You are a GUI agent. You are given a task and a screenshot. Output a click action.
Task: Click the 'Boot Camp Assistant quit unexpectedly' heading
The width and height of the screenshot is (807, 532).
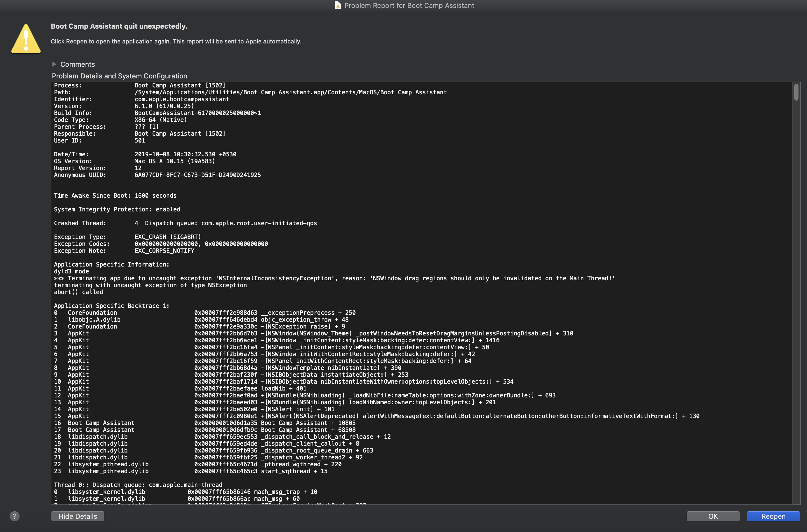tap(119, 26)
